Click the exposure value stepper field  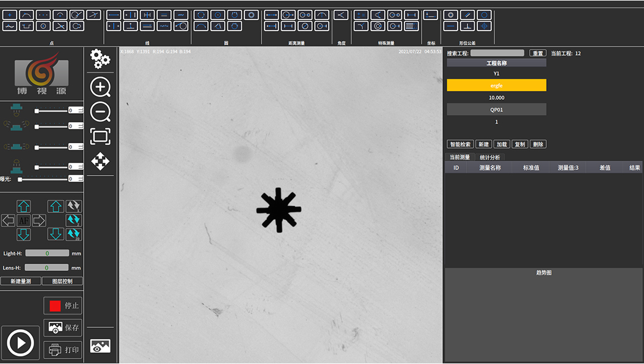(x=76, y=179)
